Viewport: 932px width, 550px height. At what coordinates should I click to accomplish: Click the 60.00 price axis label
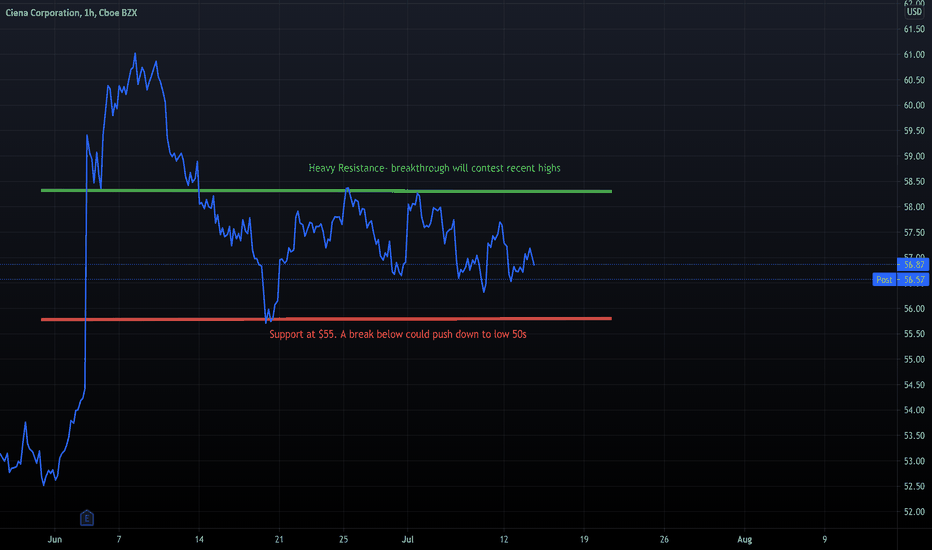[x=914, y=105]
